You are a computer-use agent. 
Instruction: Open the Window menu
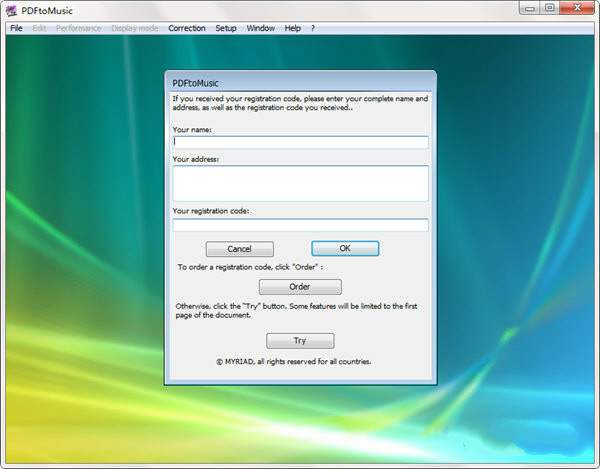pyautogui.click(x=261, y=28)
